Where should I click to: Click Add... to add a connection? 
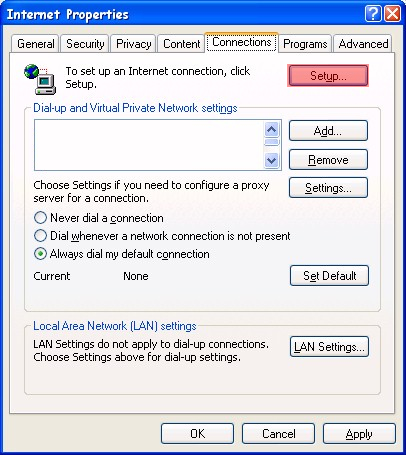click(x=328, y=131)
